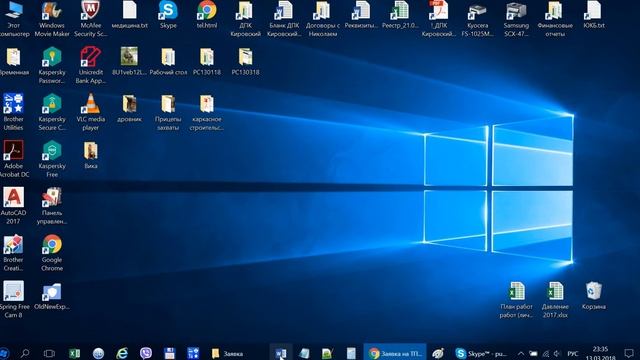This screenshot has width=640, height=360.
Task: Select the ЮКБ.txt text file
Action: [x=594, y=16]
